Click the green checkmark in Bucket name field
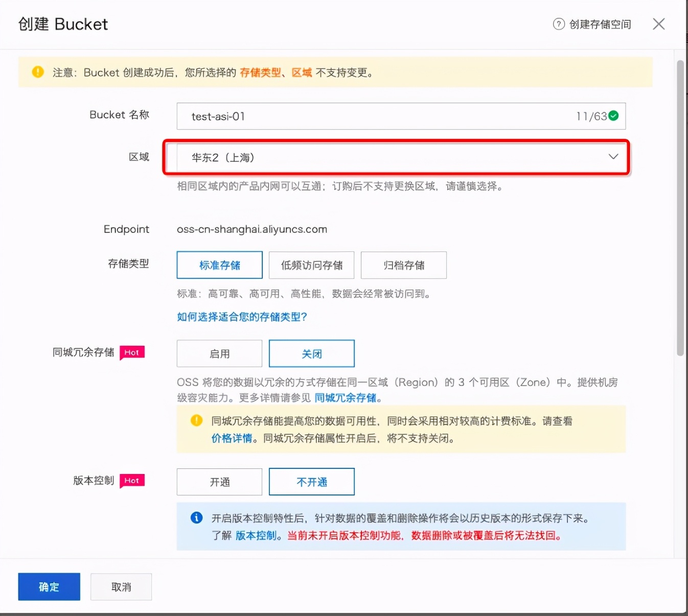The image size is (688, 616). click(613, 116)
